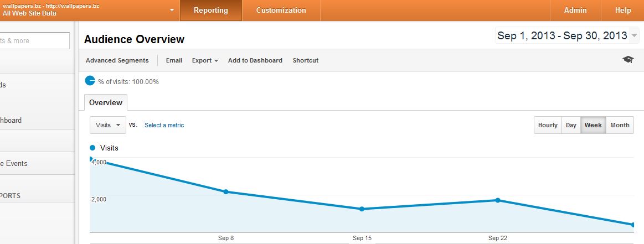Switch the graph to Day view

(571, 125)
